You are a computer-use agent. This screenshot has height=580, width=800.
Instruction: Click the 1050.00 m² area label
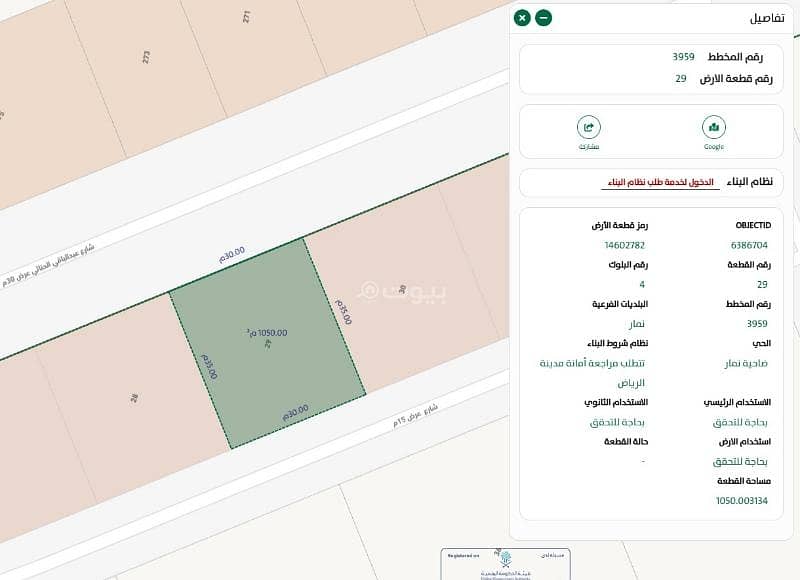268,333
